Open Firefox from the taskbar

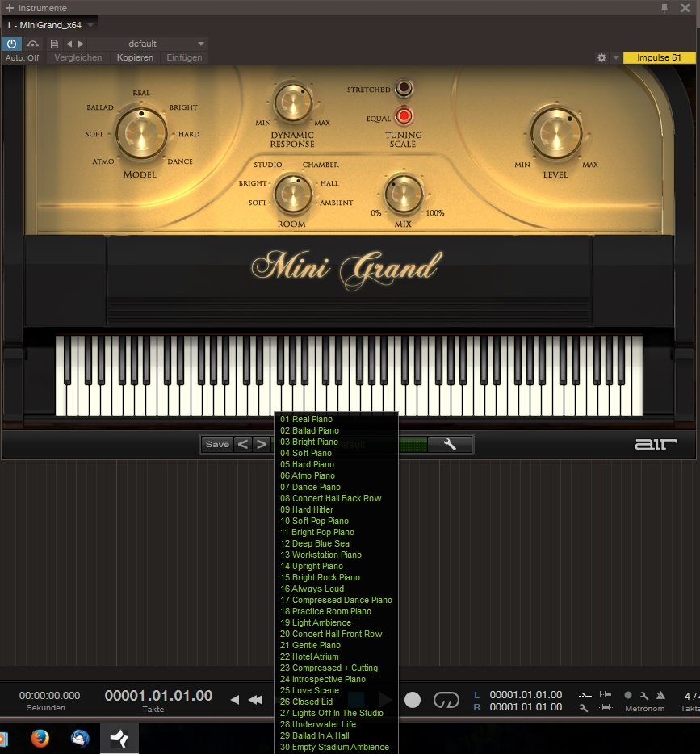40,738
